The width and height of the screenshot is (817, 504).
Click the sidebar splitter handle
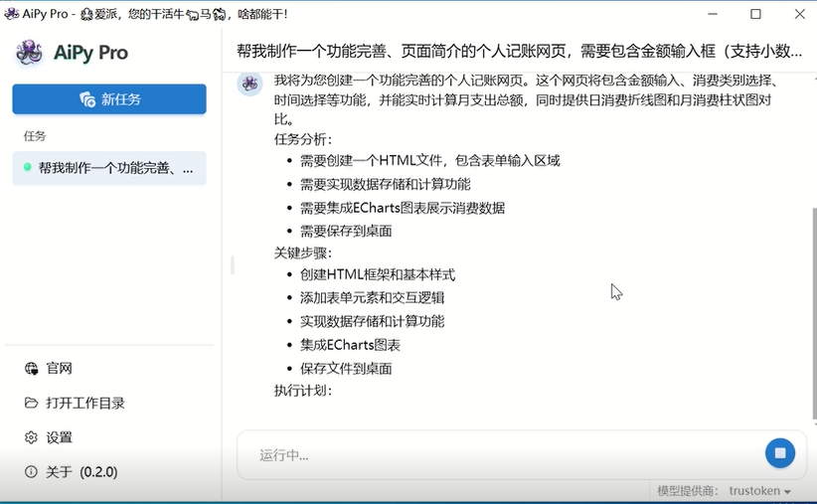pyautogui.click(x=233, y=265)
